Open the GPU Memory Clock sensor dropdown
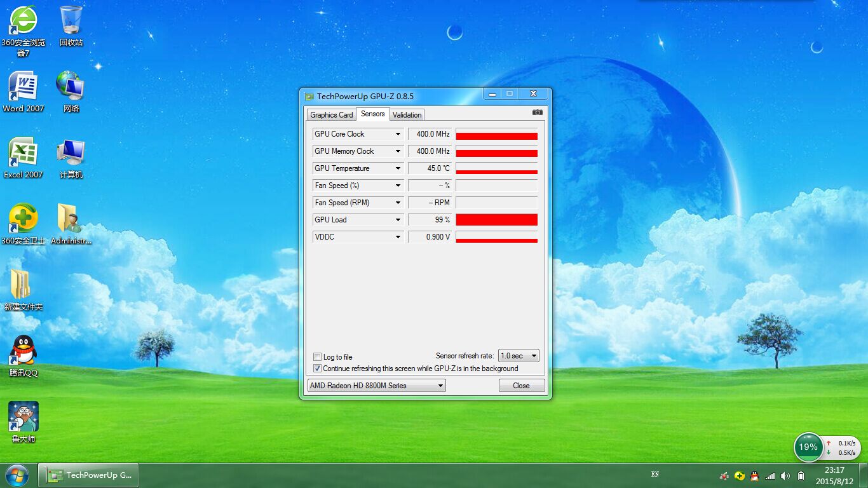 pos(398,151)
